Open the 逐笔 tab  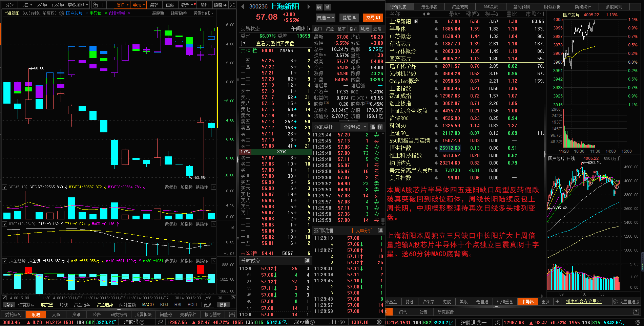click(377, 29)
